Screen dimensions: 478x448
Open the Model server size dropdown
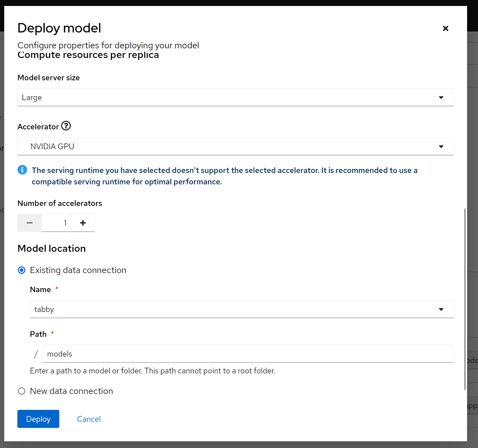coord(235,97)
